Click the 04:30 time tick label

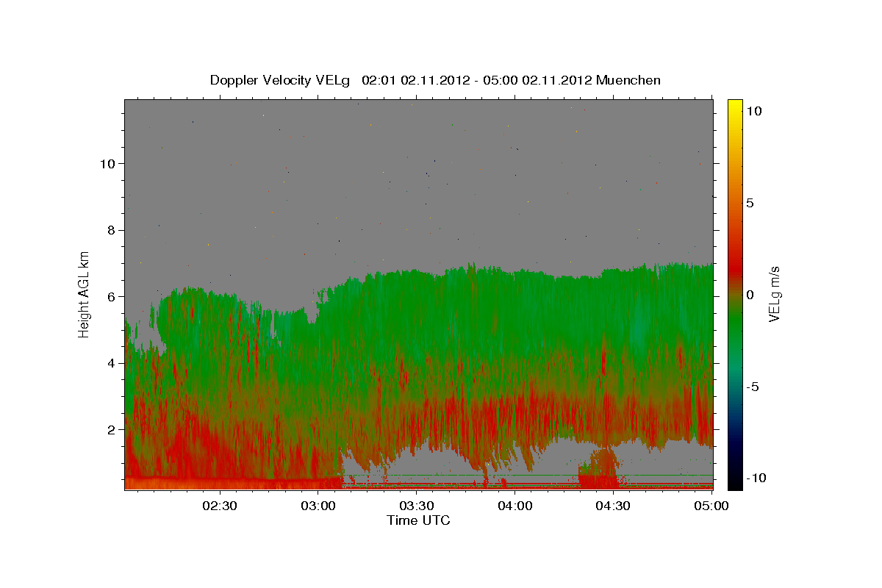pyautogui.click(x=614, y=506)
